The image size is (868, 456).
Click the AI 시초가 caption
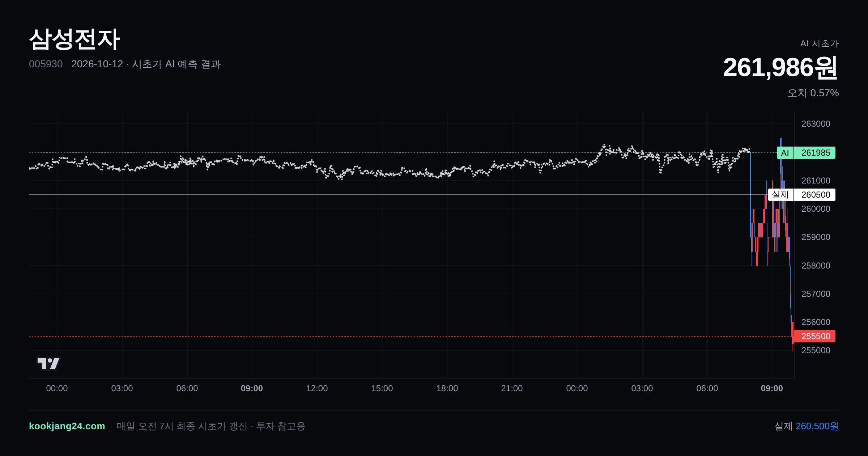(819, 43)
